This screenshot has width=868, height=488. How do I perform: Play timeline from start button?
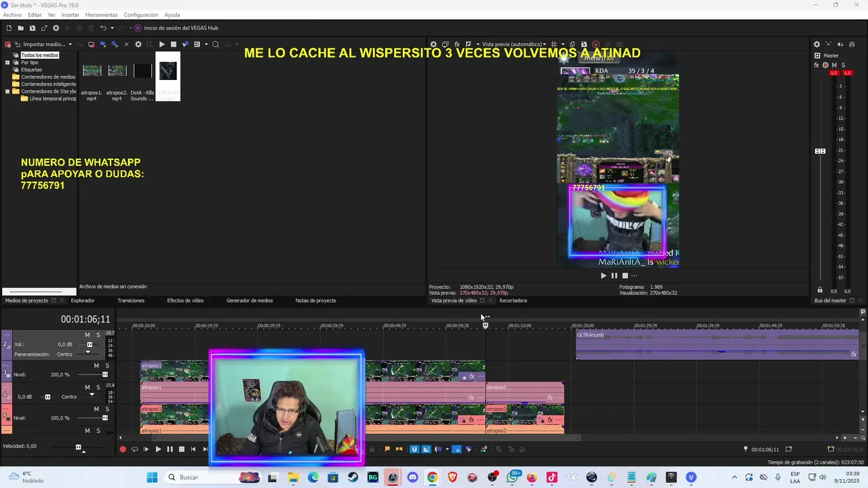tap(146, 449)
